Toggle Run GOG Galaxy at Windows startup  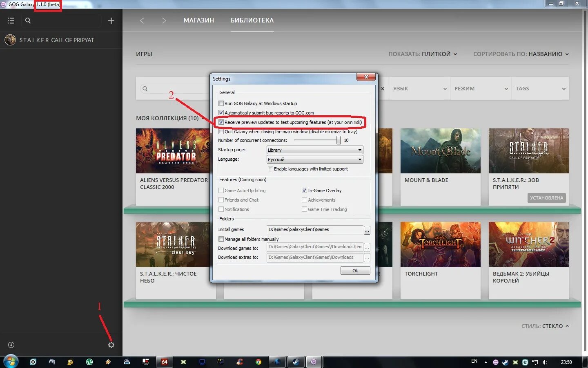tap(221, 103)
